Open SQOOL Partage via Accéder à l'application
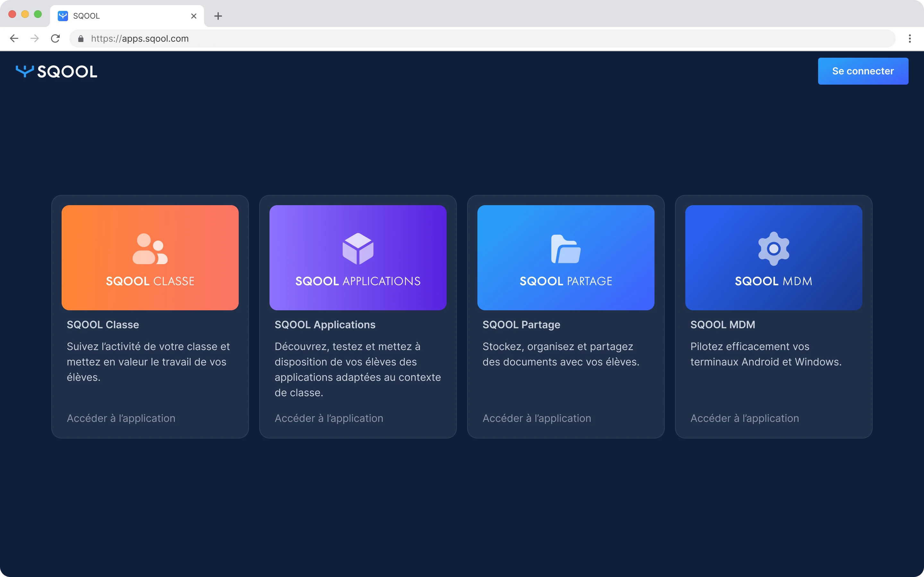The height and width of the screenshot is (577, 924). tap(537, 418)
